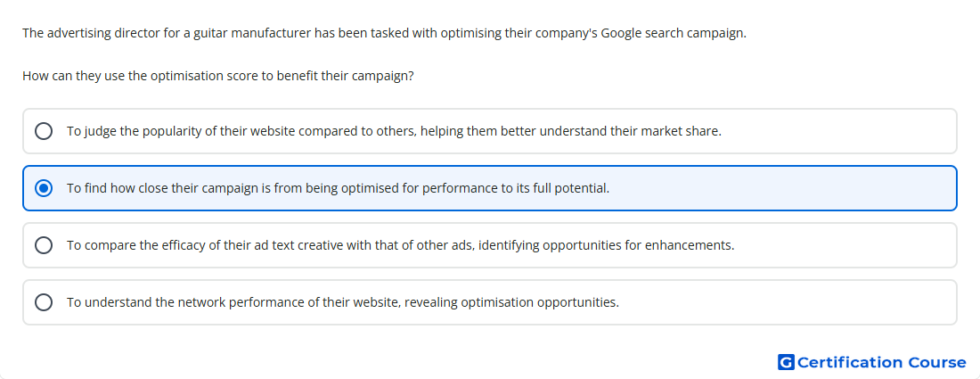
Task: Click the optimisation score question sentence
Action: click(218, 77)
